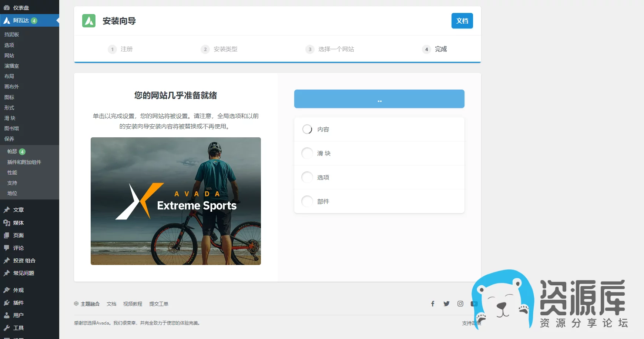Go to wizard step 3 选择一个网站

click(330, 49)
